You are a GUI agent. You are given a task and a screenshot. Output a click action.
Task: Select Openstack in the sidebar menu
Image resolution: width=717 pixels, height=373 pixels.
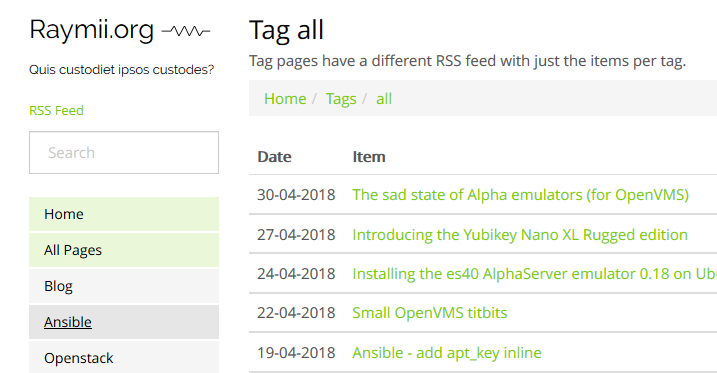124,358
